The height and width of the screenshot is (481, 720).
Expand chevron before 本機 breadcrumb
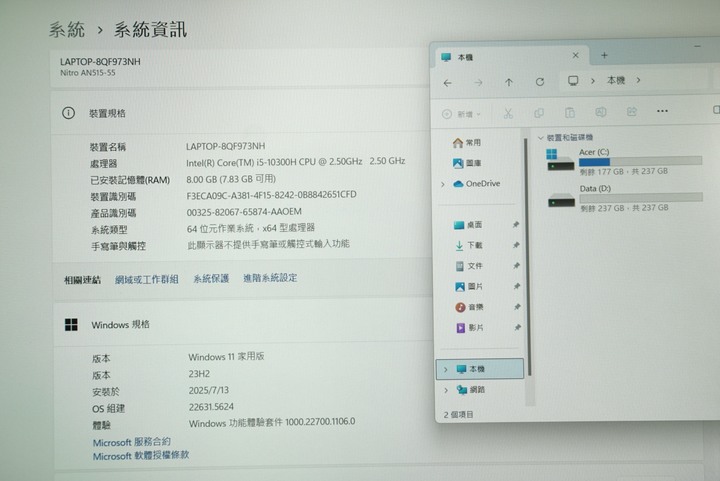593,81
